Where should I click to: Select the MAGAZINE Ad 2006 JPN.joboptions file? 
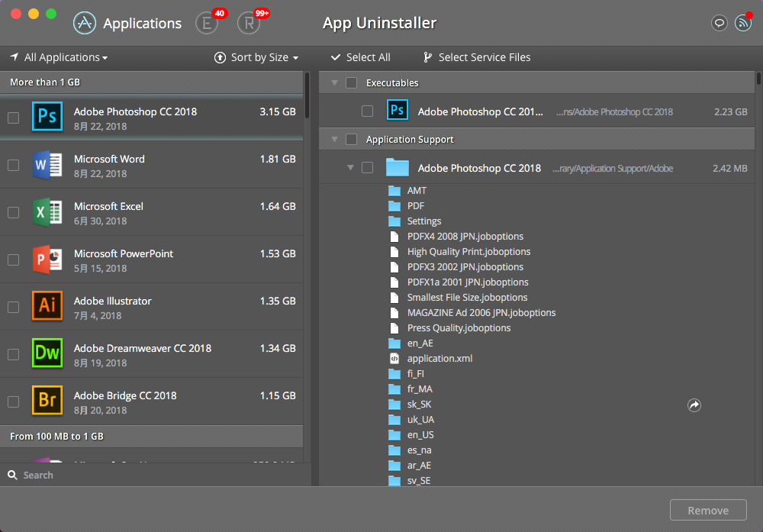481,313
